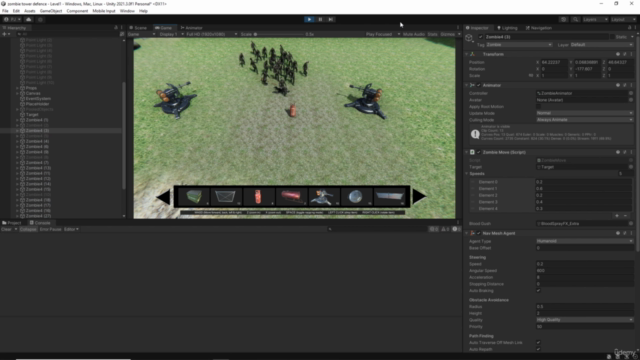640x360 pixels.
Task: Select the green crate item thumbnail
Action: click(193, 197)
